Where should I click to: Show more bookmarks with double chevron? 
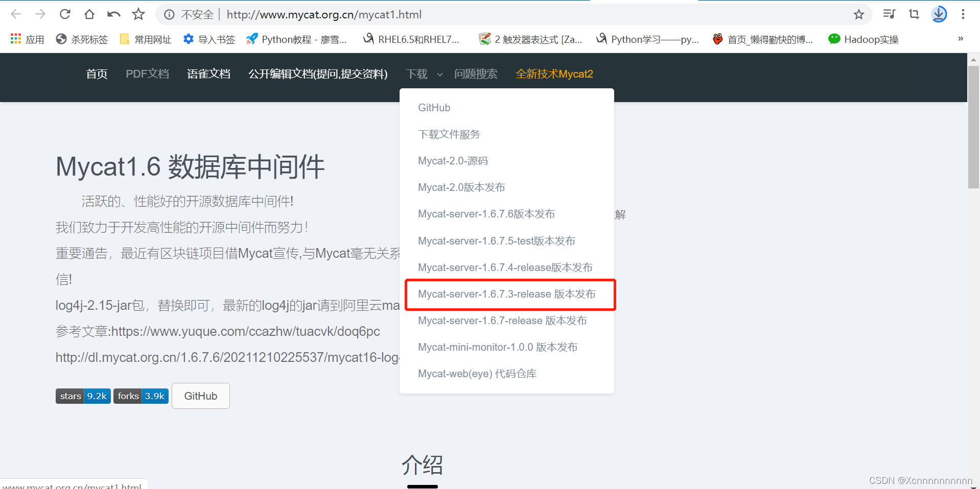[x=961, y=39]
